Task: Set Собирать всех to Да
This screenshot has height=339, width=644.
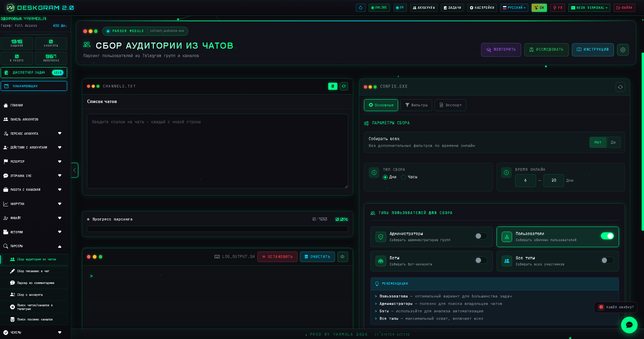Action: point(613,142)
